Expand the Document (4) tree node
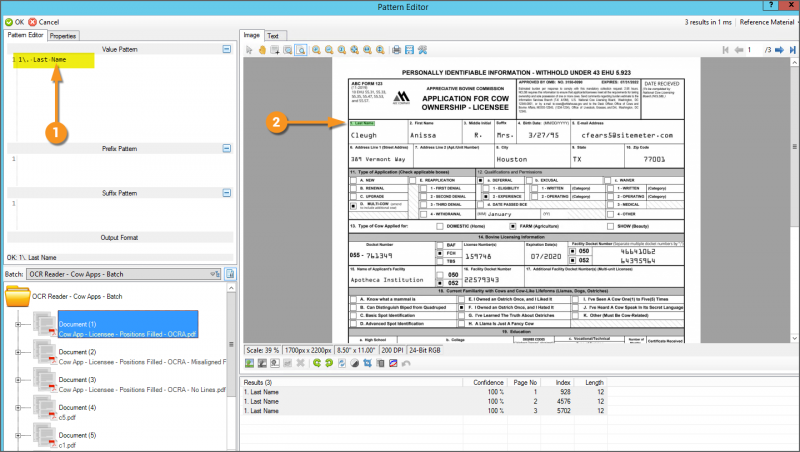This screenshot has width=800, height=452. pyautogui.click(x=18, y=408)
